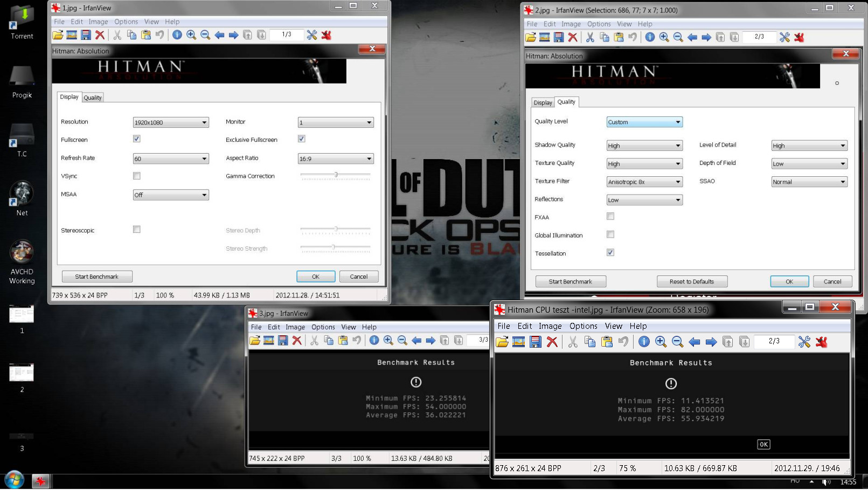Toggle the Fullscreen checkbox
The image size is (868, 490).
click(137, 139)
